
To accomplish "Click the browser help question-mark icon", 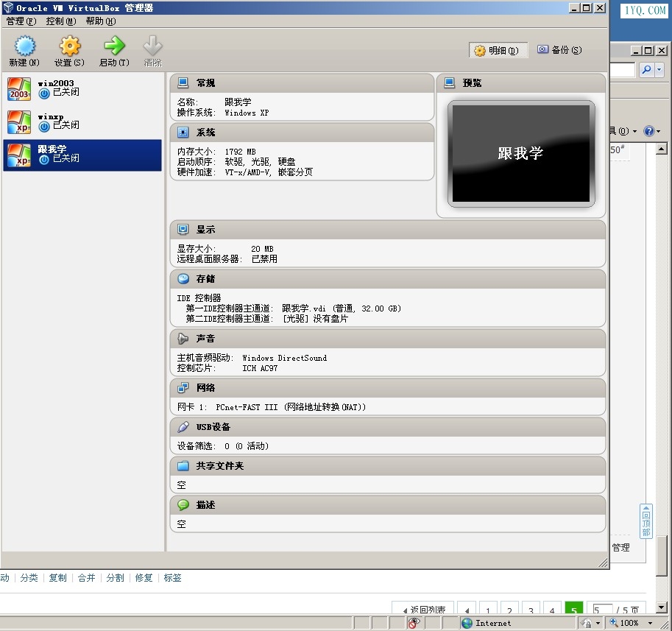I will pos(649,131).
